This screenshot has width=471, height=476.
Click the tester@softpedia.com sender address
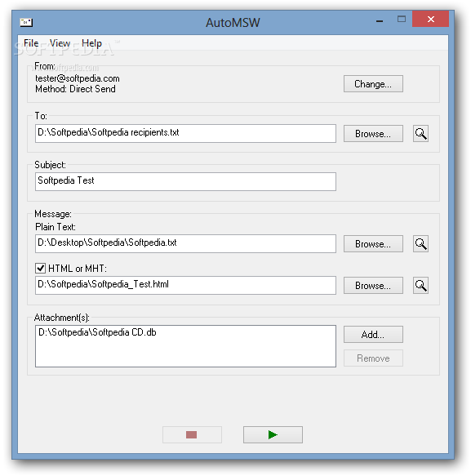(78, 78)
